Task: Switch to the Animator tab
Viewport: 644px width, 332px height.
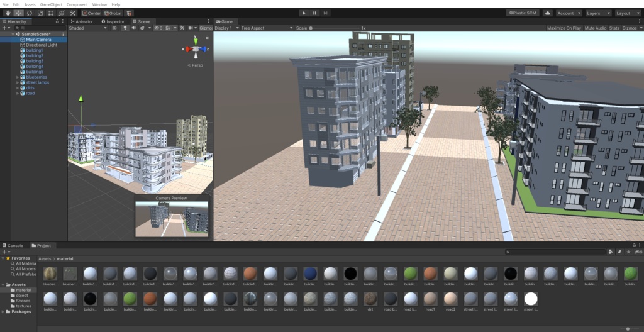Action: (x=82, y=21)
